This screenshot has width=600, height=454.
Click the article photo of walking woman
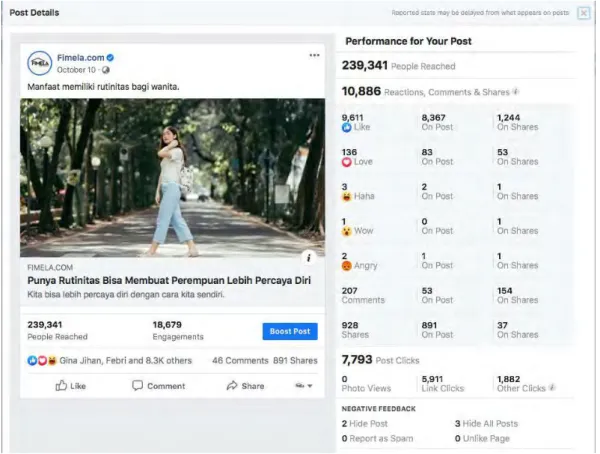click(x=173, y=178)
